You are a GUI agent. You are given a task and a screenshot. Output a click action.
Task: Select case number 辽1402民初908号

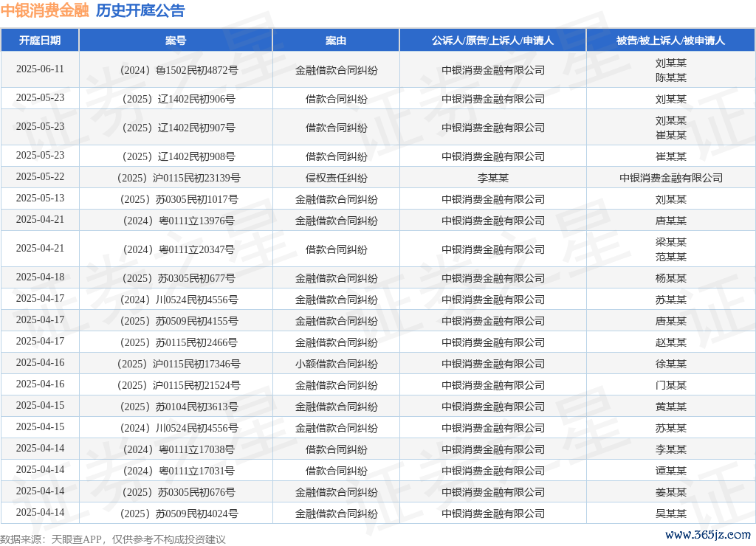click(179, 156)
